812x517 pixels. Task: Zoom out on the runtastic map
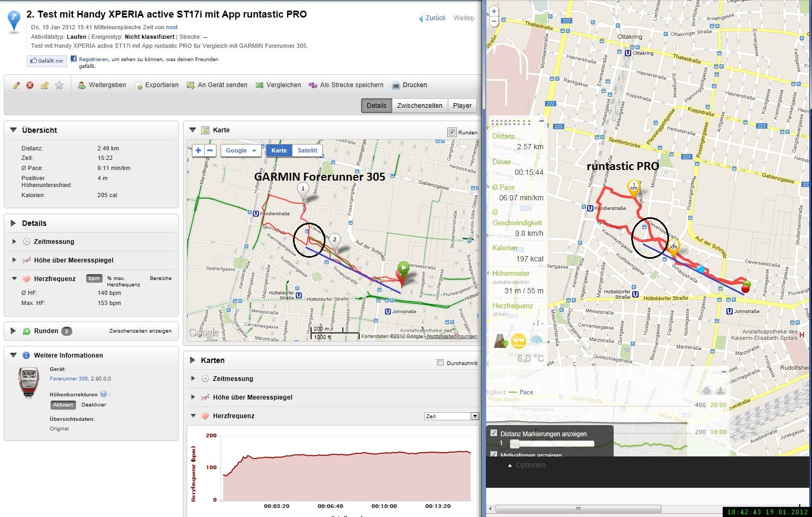494,22
